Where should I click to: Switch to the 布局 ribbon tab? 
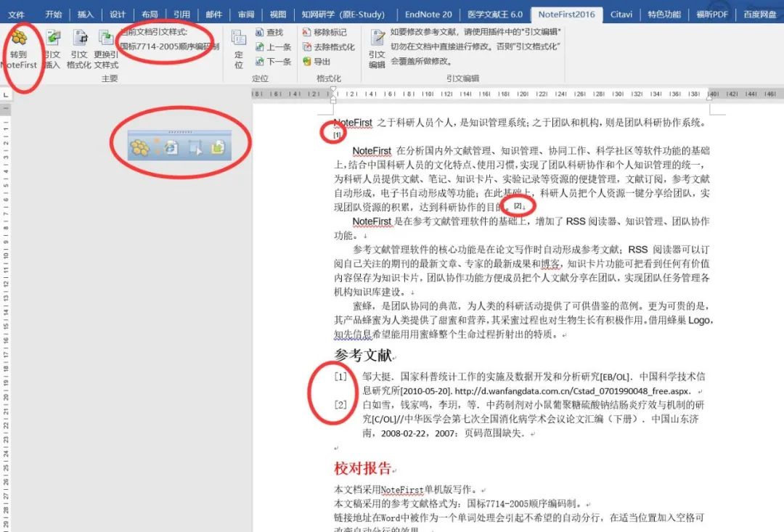(150, 15)
